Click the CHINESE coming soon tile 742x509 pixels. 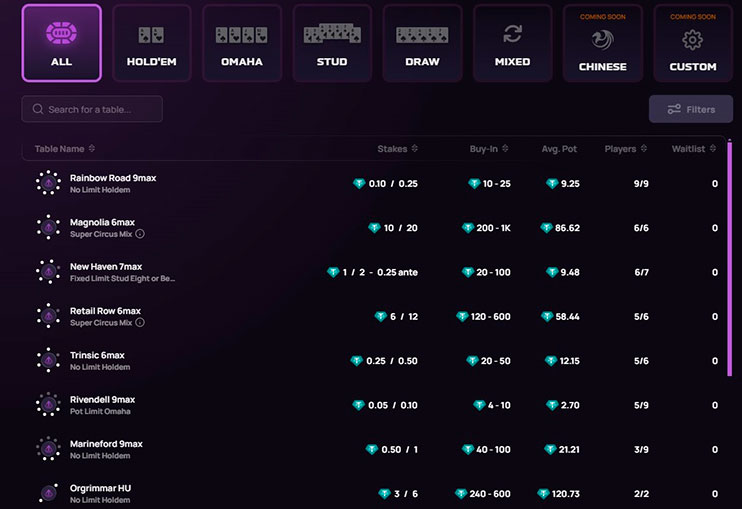[602, 43]
